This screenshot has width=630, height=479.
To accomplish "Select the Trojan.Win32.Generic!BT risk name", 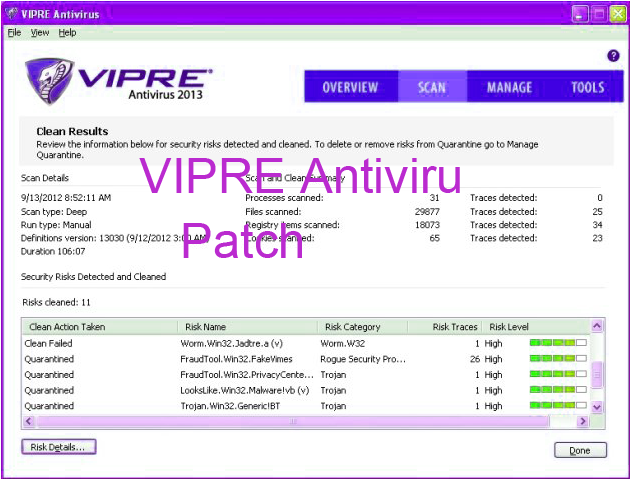I will (x=230, y=406).
